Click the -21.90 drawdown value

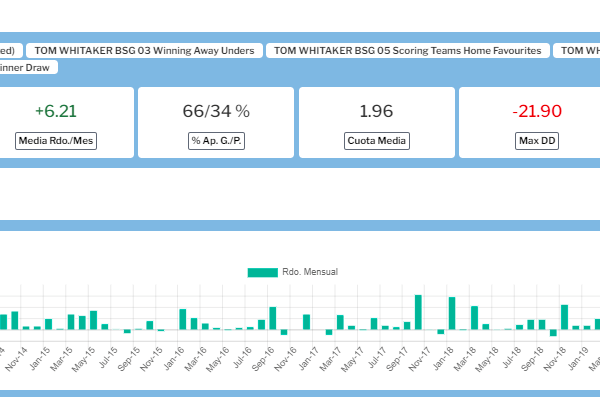[537, 111]
